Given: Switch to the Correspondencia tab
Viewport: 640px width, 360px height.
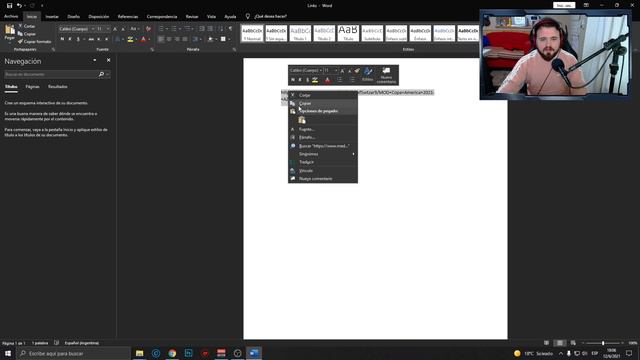Looking at the screenshot, I should 162,17.
